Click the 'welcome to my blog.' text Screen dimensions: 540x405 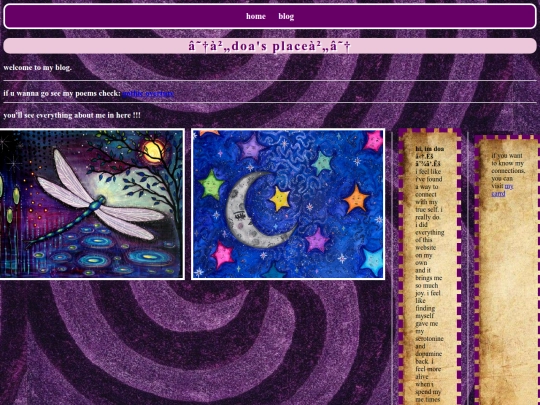pos(38,68)
